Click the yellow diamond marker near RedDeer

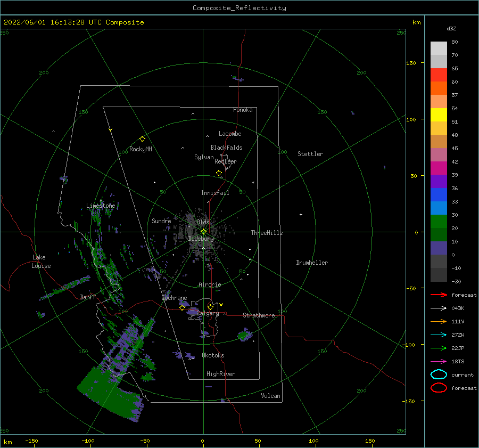tap(219, 173)
